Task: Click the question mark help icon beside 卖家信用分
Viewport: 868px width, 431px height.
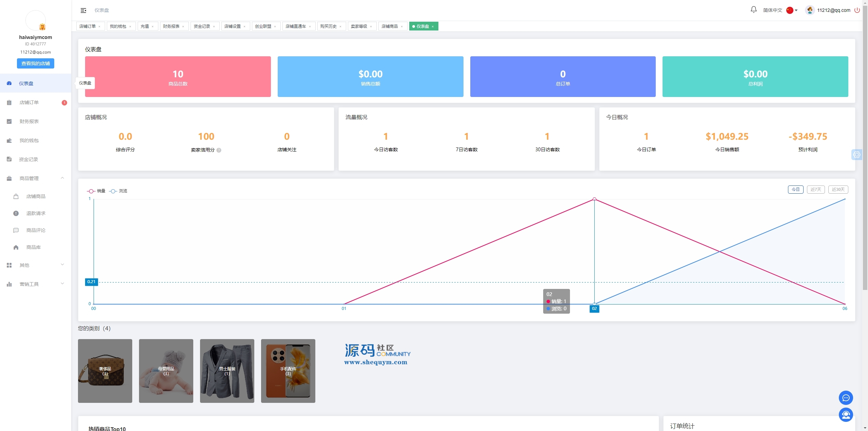Action: (x=219, y=150)
